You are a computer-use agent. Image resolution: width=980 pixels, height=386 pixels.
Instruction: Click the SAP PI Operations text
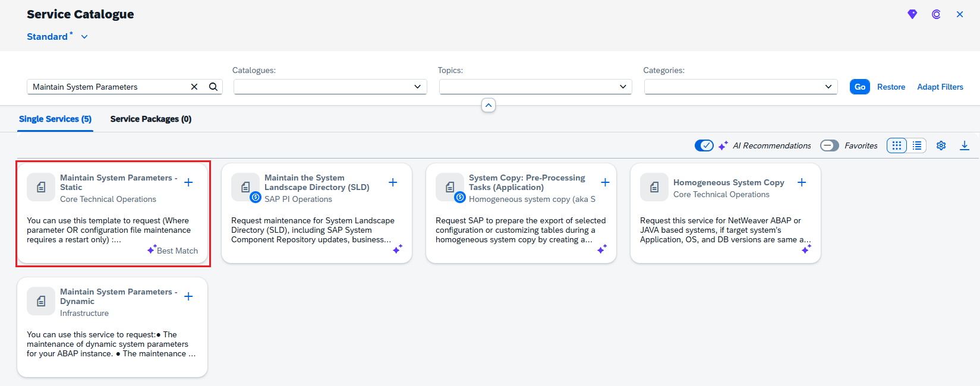coord(298,200)
